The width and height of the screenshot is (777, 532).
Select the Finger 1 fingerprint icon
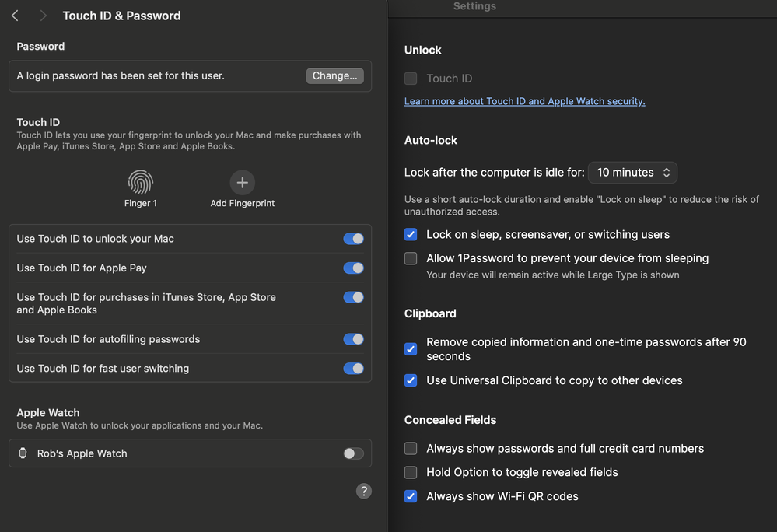point(141,183)
